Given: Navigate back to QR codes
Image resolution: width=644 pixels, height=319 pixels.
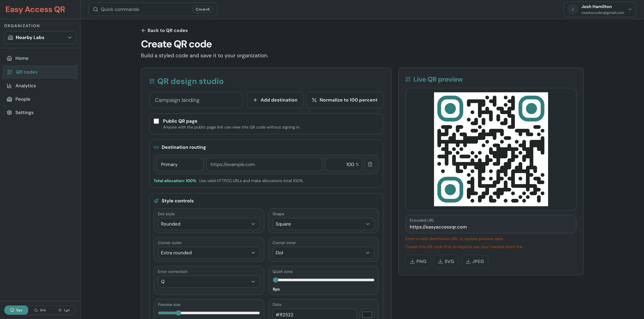Looking at the screenshot, I should pyautogui.click(x=164, y=30).
